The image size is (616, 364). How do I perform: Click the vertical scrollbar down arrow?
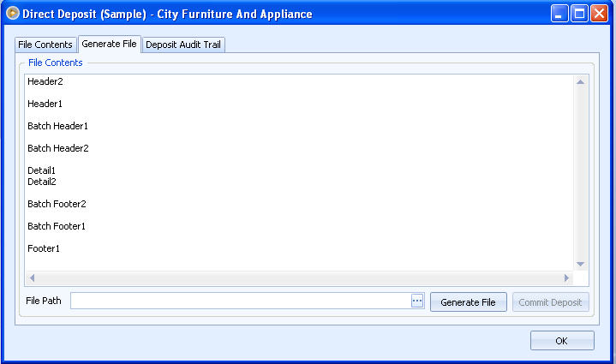tap(580, 265)
